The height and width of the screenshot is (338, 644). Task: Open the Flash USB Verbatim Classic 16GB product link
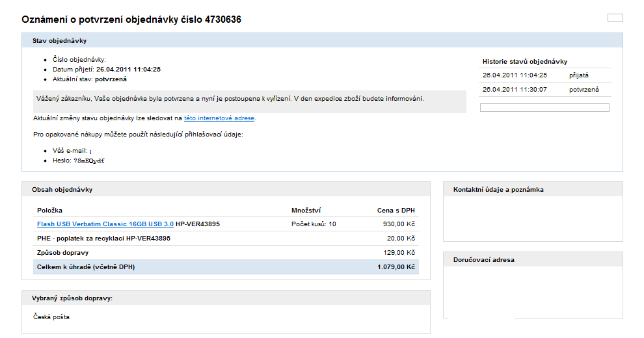105,224
